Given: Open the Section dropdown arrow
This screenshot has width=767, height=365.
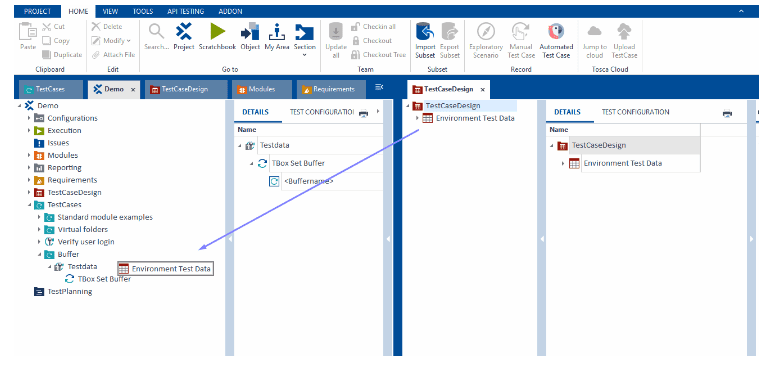Looking at the screenshot, I should [x=304, y=55].
